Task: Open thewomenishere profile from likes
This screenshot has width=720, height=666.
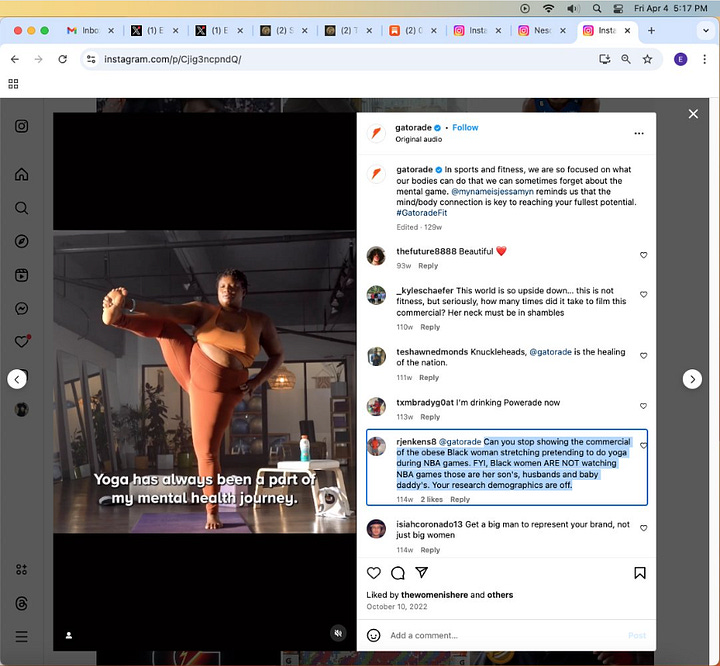Action: tap(434, 595)
